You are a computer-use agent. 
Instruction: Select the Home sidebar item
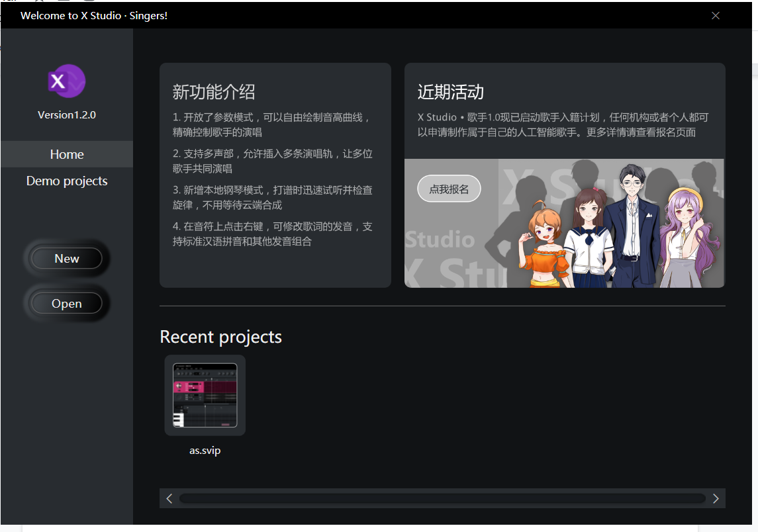click(x=67, y=154)
